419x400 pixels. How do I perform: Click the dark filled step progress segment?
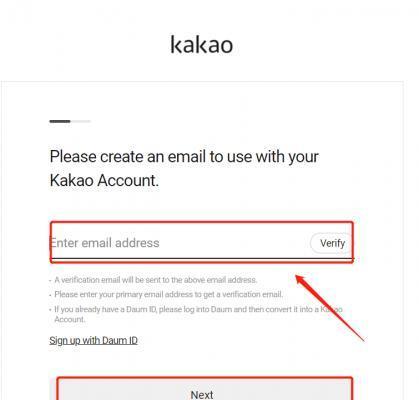(60, 121)
